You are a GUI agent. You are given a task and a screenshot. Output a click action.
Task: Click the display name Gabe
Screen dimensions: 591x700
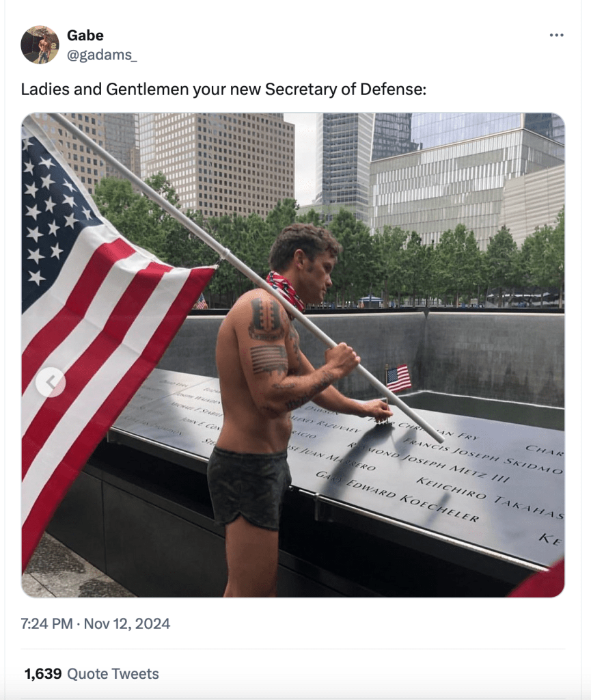coord(85,35)
